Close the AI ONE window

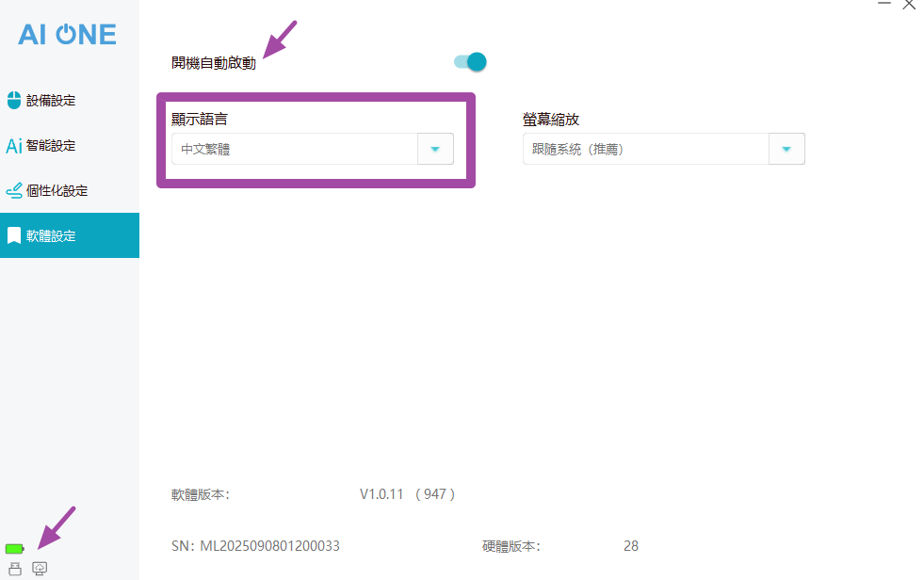click(909, 5)
